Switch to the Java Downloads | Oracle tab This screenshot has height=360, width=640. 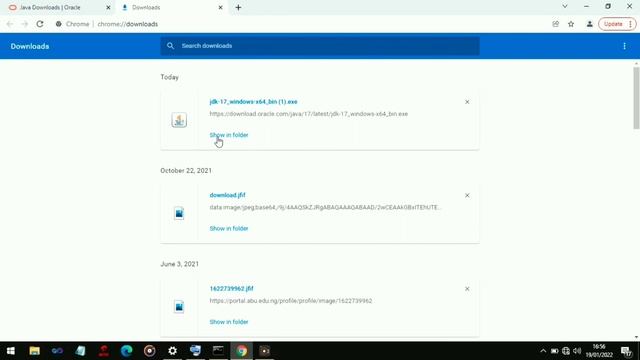(x=57, y=7)
